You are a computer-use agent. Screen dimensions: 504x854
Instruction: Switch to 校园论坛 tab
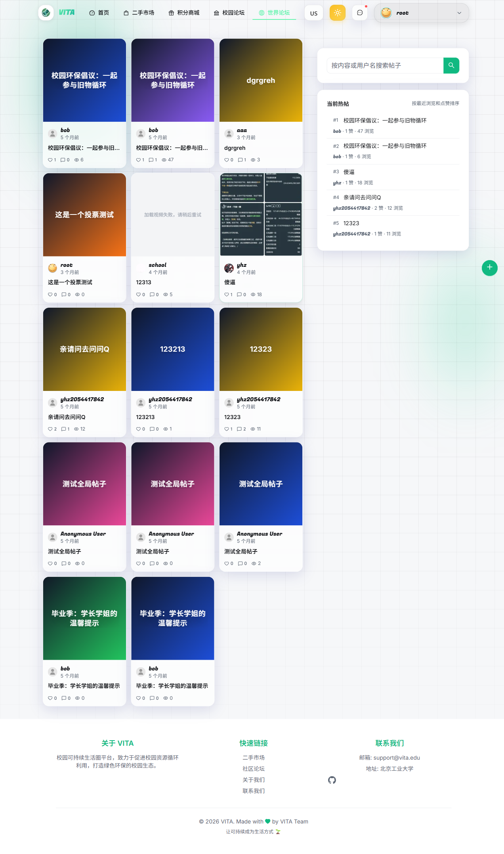click(x=229, y=13)
